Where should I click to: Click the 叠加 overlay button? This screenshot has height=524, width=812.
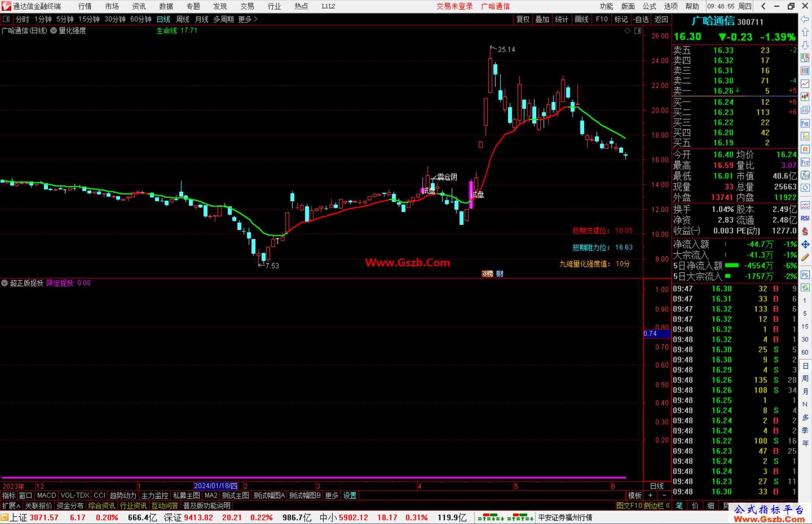[542, 19]
